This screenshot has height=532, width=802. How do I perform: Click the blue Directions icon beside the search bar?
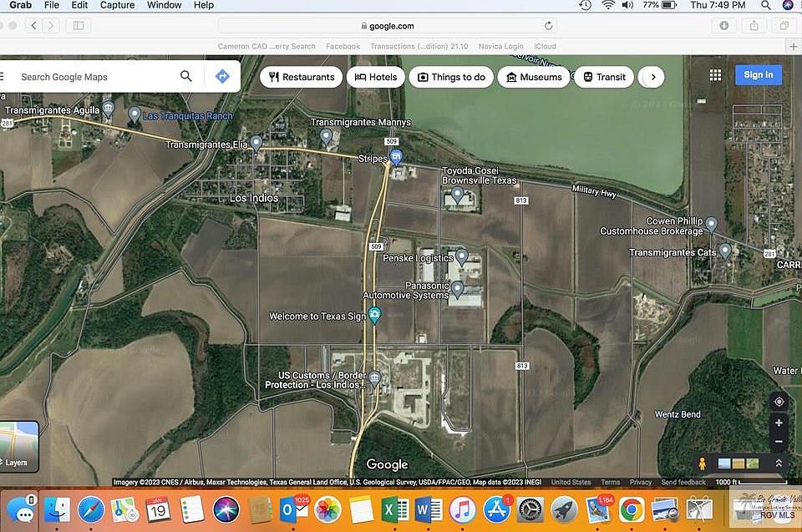(x=222, y=75)
